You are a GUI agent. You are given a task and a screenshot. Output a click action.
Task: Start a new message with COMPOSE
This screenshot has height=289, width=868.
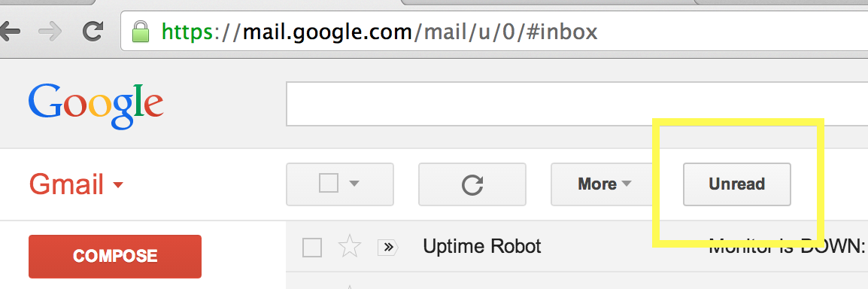(115, 257)
